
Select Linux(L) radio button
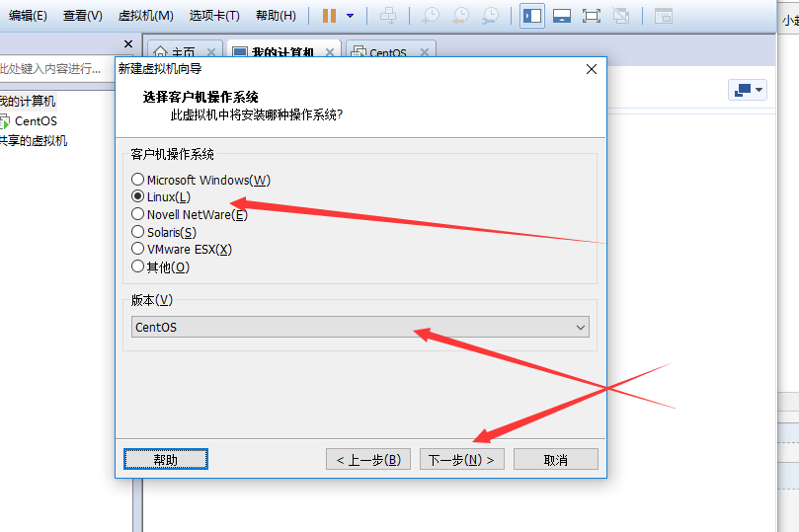(x=137, y=196)
